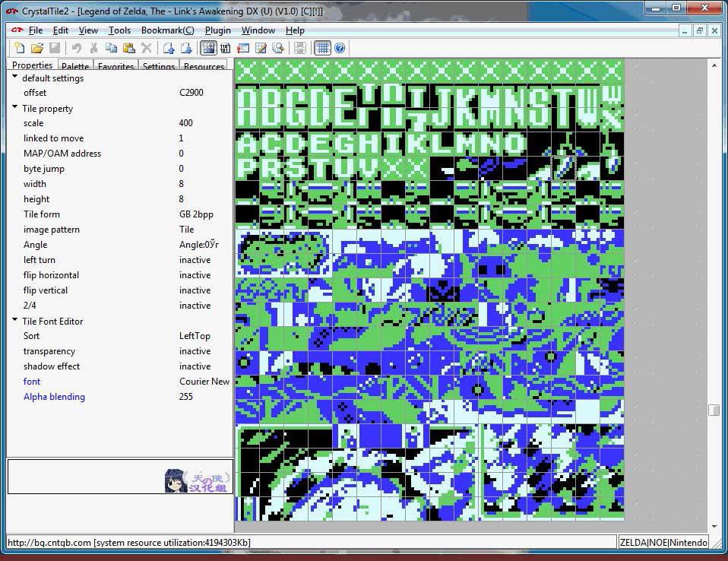Switch to the Tile viewer icon
Screen dimensions: 728x561
pyautogui.click(x=208, y=48)
